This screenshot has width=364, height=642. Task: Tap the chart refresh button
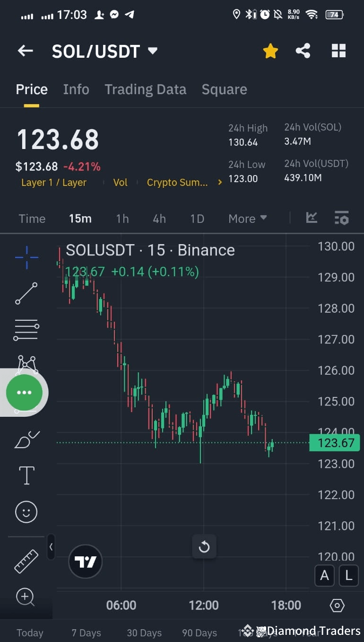click(204, 546)
